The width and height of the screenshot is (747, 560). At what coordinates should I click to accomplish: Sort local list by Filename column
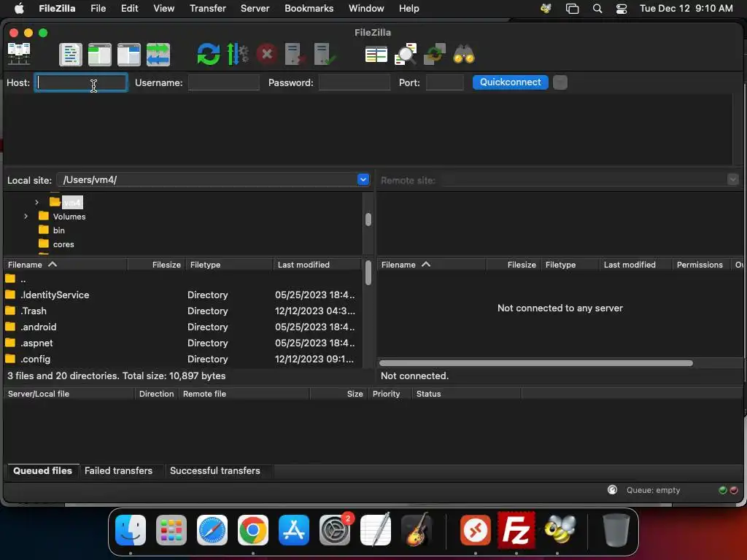65,265
